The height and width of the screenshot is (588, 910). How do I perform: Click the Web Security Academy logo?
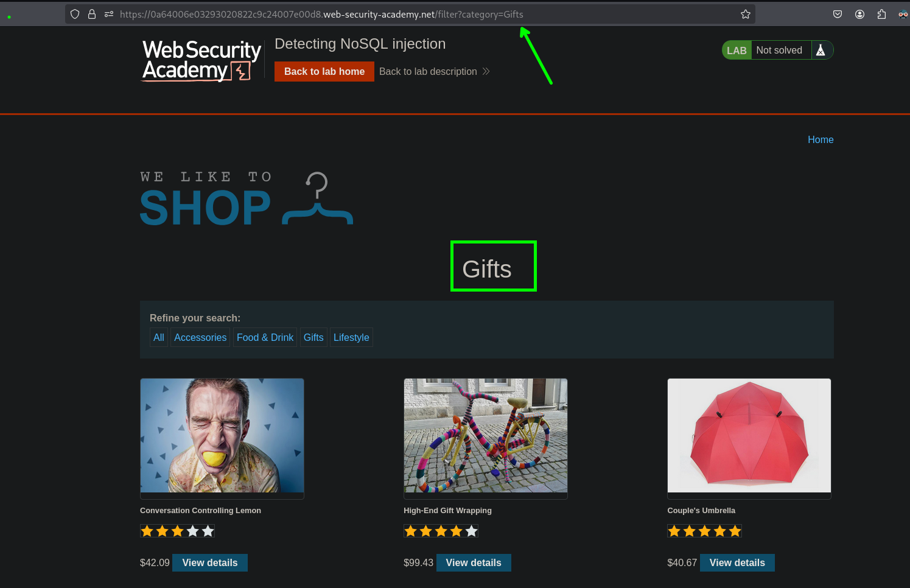(201, 60)
